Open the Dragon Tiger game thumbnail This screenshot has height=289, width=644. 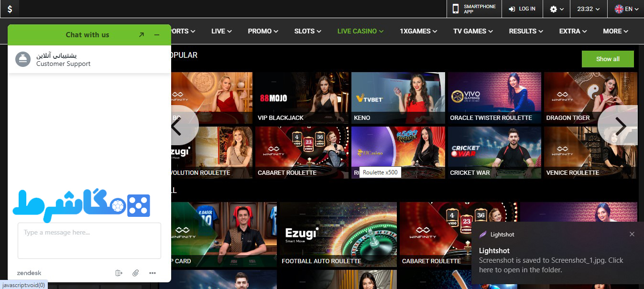pyautogui.click(x=591, y=98)
